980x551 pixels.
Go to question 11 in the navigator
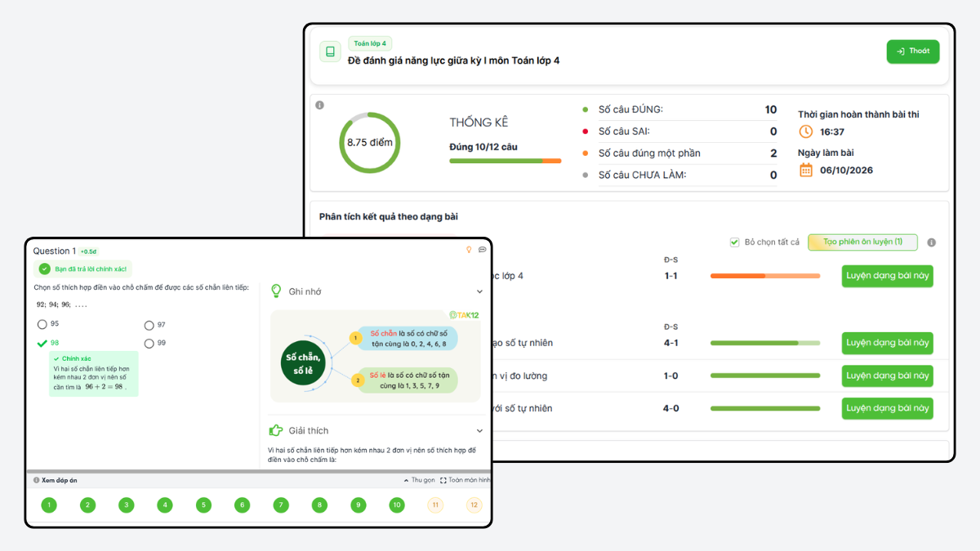(435, 505)
